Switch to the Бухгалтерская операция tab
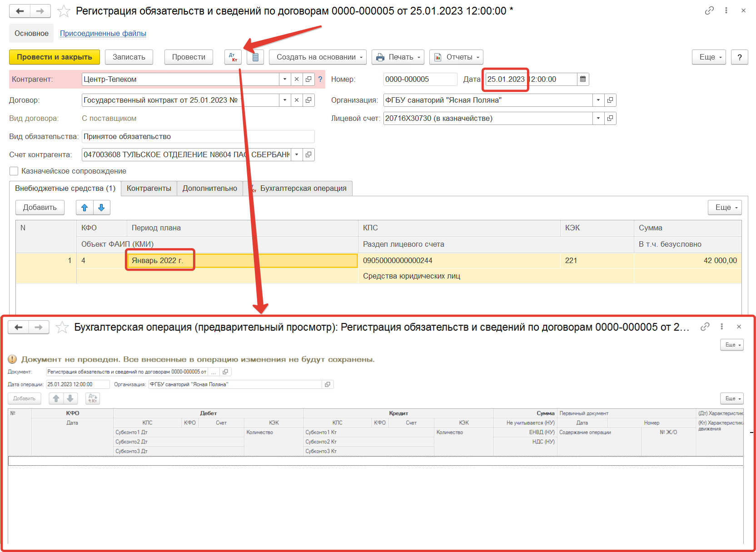Screen dimensions: 756x552 pos(303,188)
